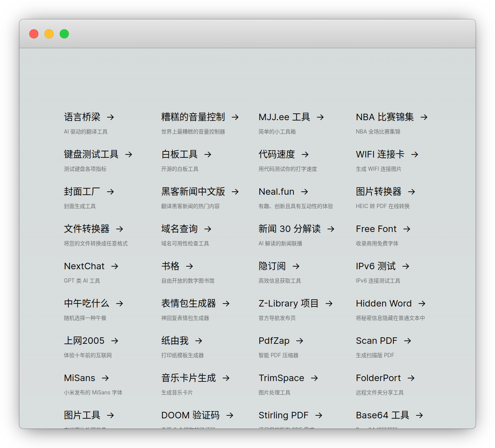Open the Z-Library 项目 link
This screenshot has height=448, width=495.
tap(289, 303)
